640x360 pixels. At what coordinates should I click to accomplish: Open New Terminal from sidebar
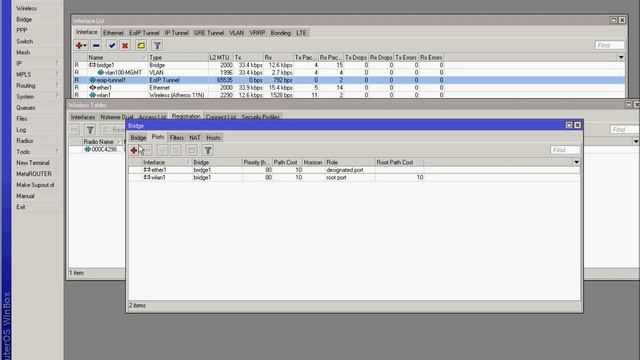33,162
